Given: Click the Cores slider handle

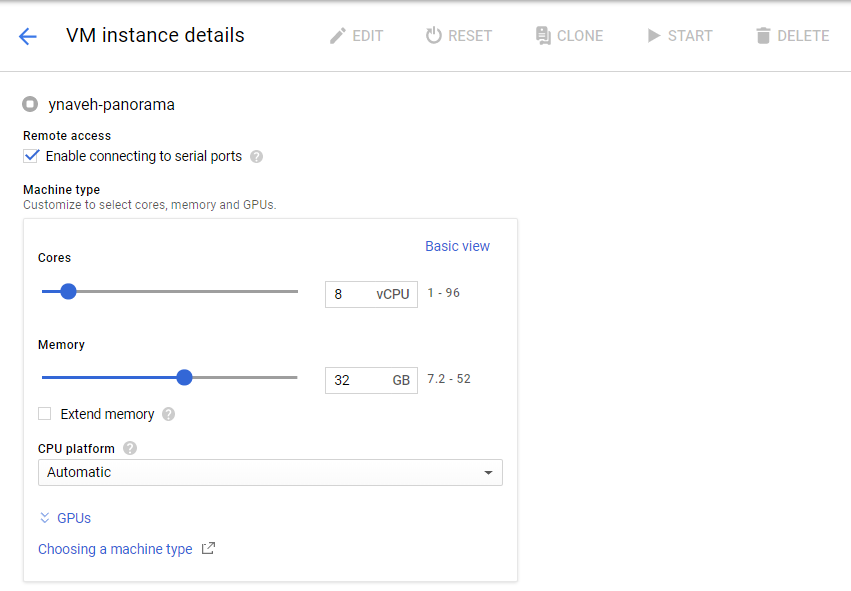Looking at the screenshot, I should tap(68, 292).
